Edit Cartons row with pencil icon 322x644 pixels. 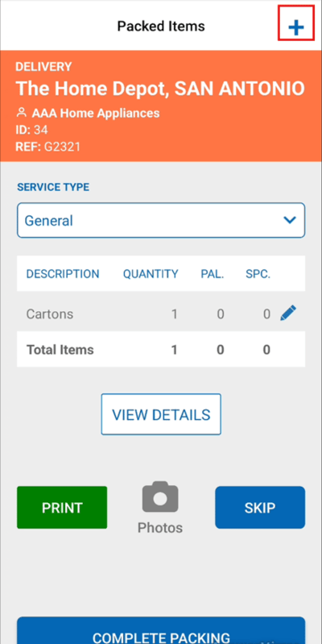coord(288,314)
